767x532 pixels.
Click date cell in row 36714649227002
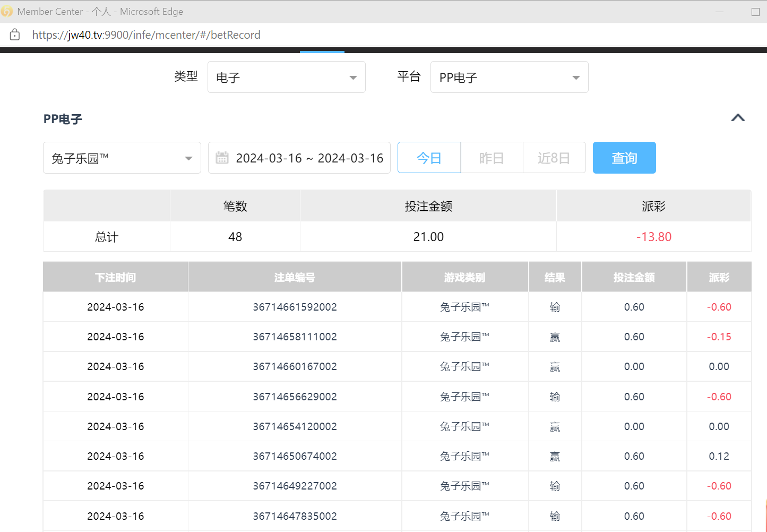pyautogui.click(x=116, y=486)
